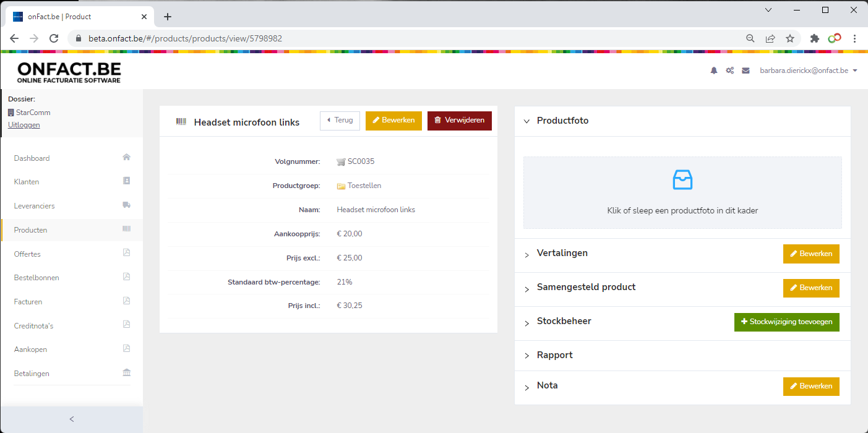Image resolution: width=868 pixels, height=433 pixels.
Task: Click the Betalingen bank icon
Action: (x=126, y=373)
